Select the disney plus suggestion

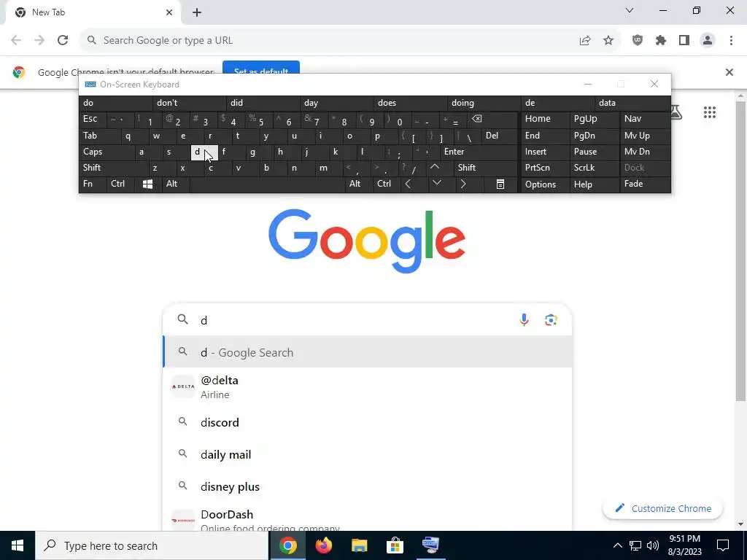pos(368,486)
